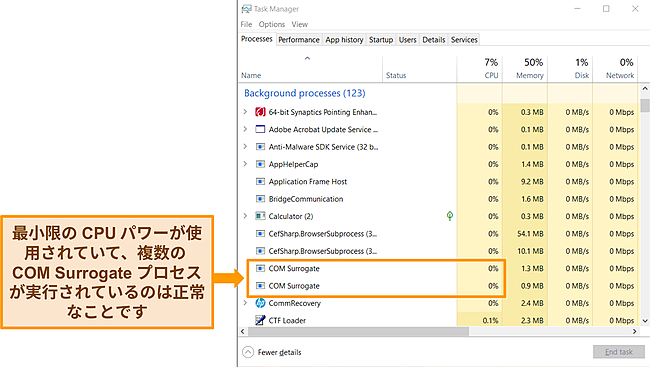Image resolution: width=650 pixels, height=367 pixels.
Task: Open the Users tab
Action: pos(407,40)
